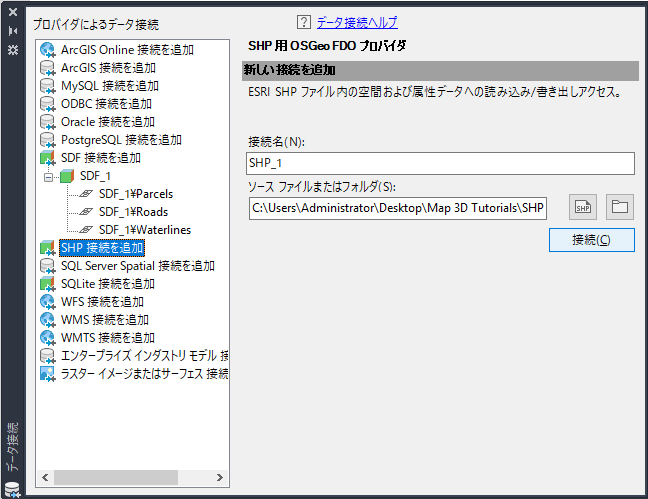Click the WMS 接続を追加 globe icon
The image size is (648, 499).
pyautogui.click(x=47, y=320)
